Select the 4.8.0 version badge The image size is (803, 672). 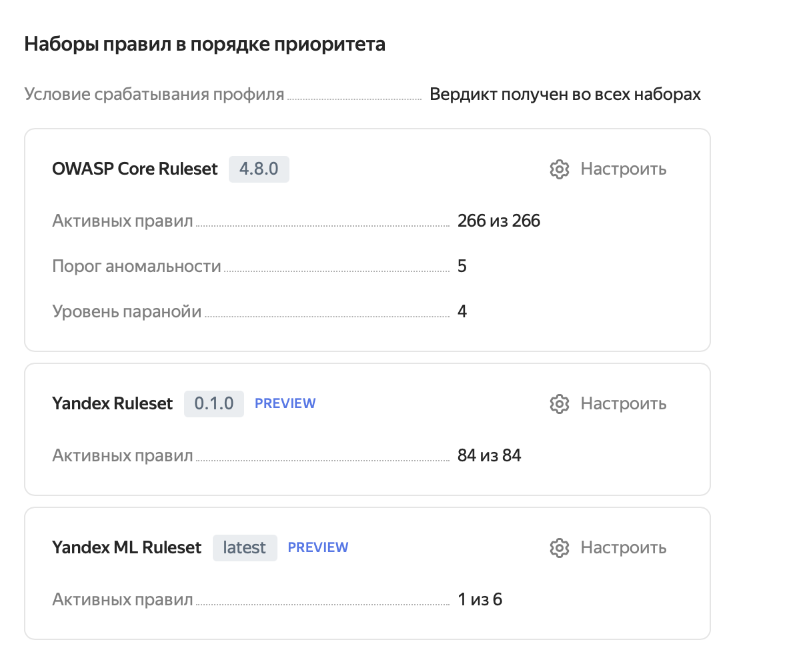(259, 169)
